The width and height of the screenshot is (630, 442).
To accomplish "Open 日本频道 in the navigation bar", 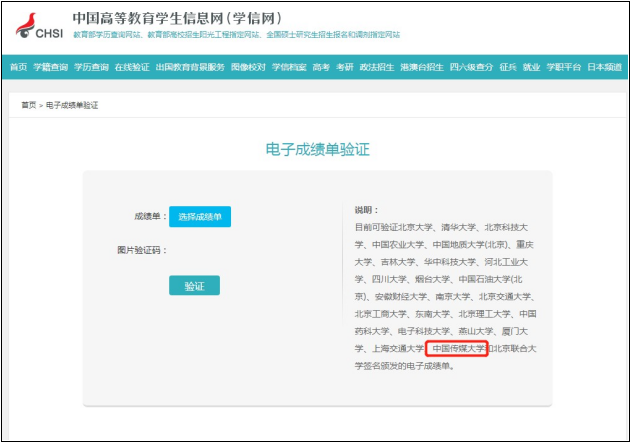I will [604, 67].
